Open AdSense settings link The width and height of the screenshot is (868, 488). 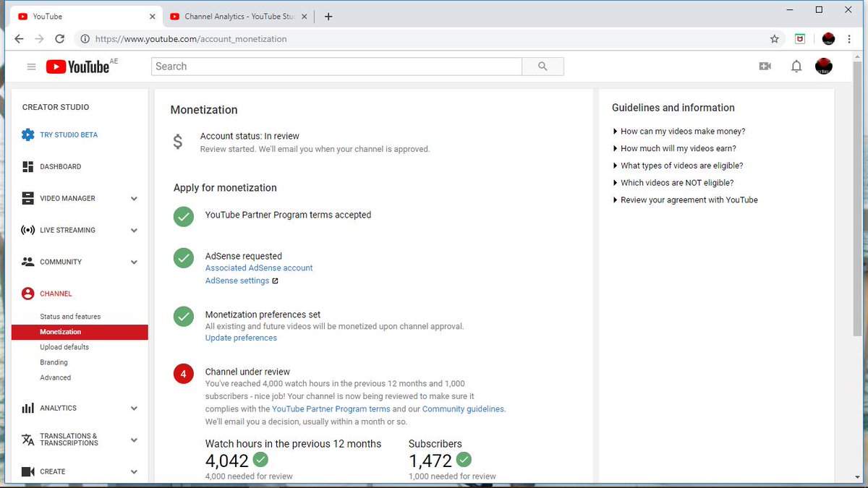(x=237, y=281)
